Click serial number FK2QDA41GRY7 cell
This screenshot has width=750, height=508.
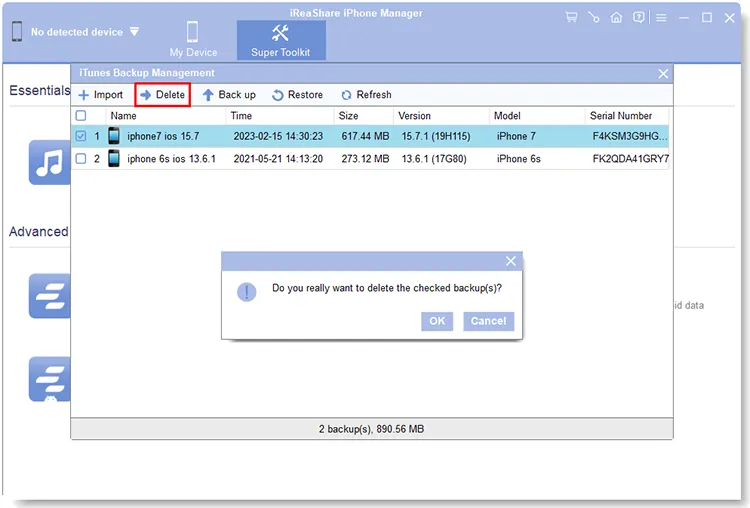tap(630, 159)
